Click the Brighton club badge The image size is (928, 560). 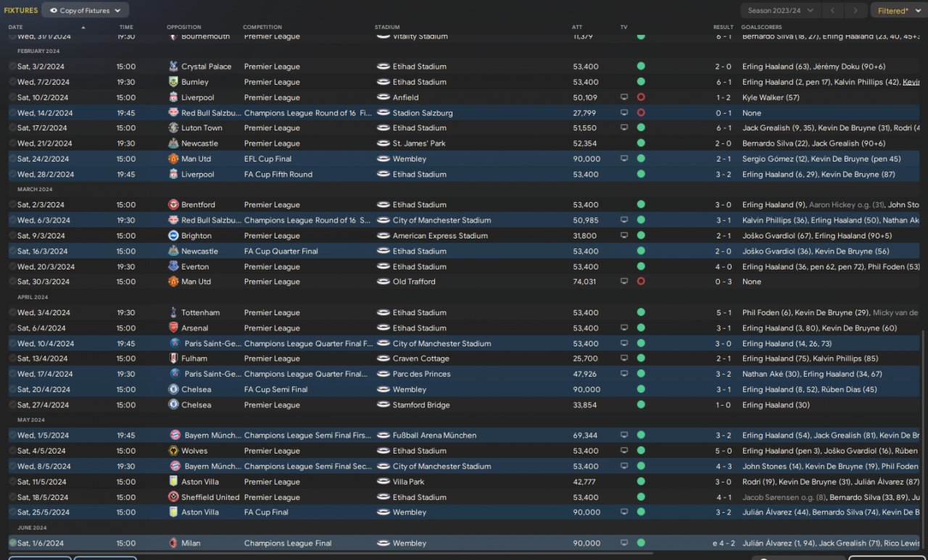173,236
